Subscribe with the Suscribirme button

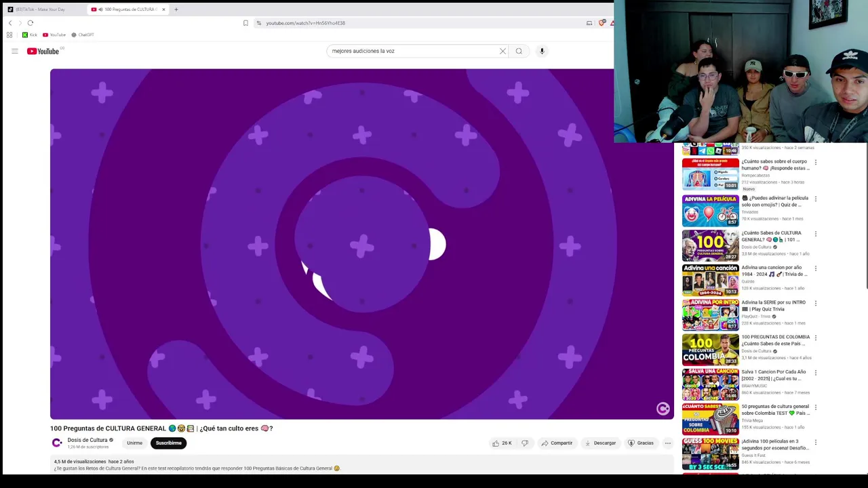coord(168,443)
